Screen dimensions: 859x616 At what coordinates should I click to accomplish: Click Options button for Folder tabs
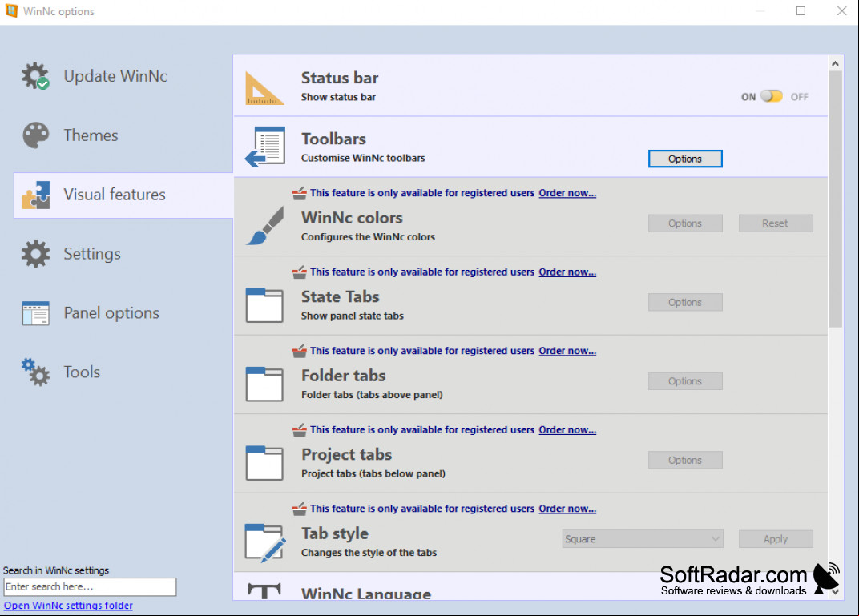(x=685, y=381)
